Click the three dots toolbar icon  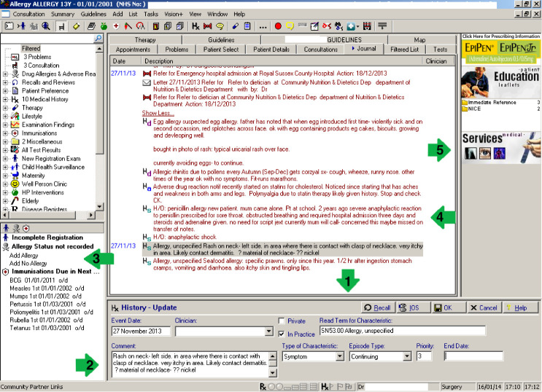coord(263,26)
